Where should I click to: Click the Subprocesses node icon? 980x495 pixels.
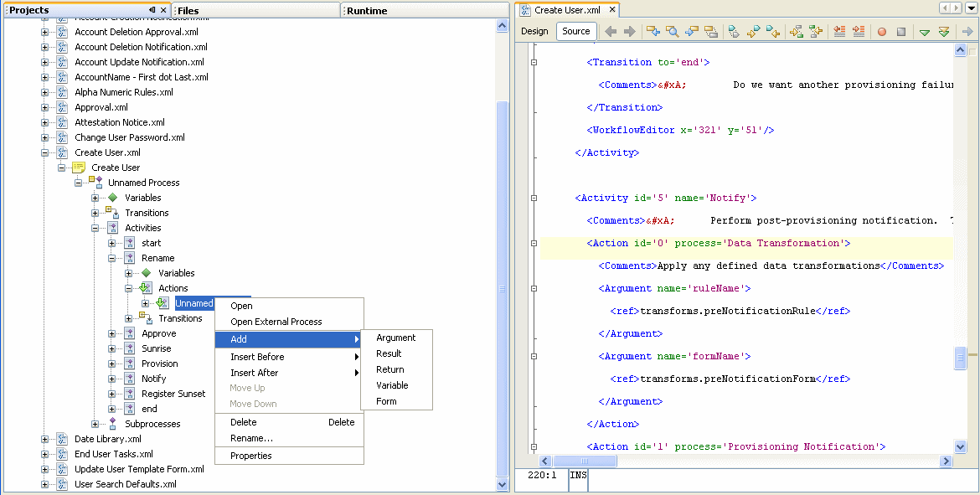(x=112, y=424)
